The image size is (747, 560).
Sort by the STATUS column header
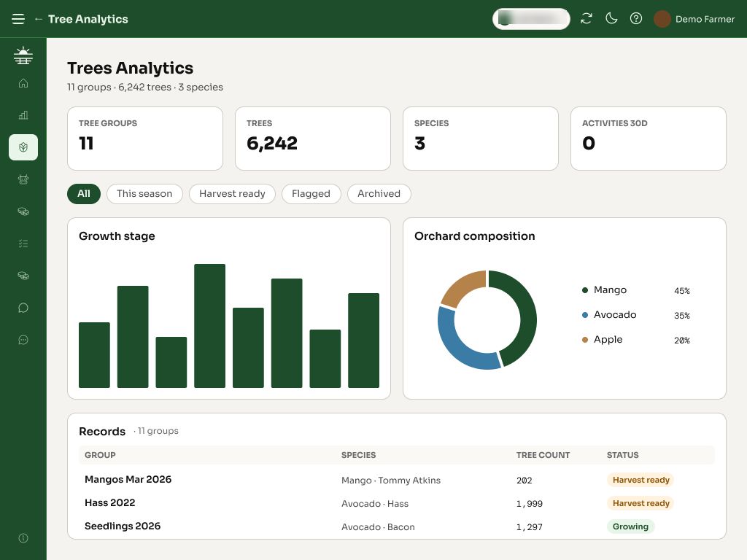pyautogui.click(x=622, y=455)
